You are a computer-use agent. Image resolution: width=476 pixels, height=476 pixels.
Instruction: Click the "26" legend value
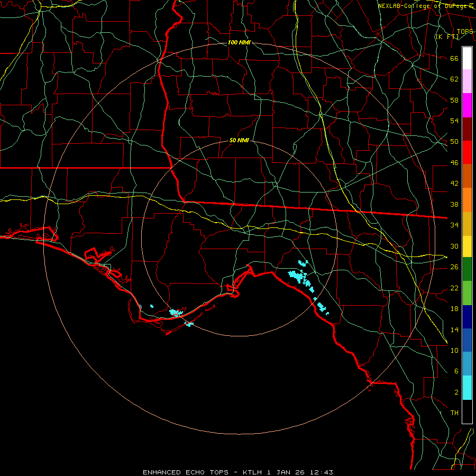[454, 267]
